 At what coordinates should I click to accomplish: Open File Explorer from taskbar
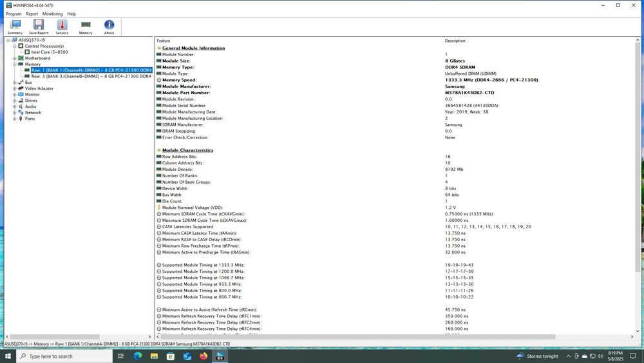tap(154, 356)
